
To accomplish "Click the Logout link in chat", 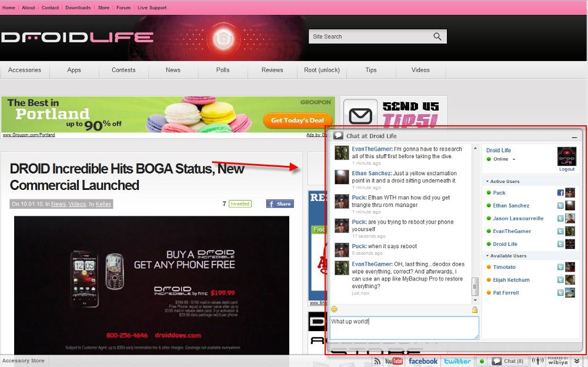I will (x=566, y=169).
